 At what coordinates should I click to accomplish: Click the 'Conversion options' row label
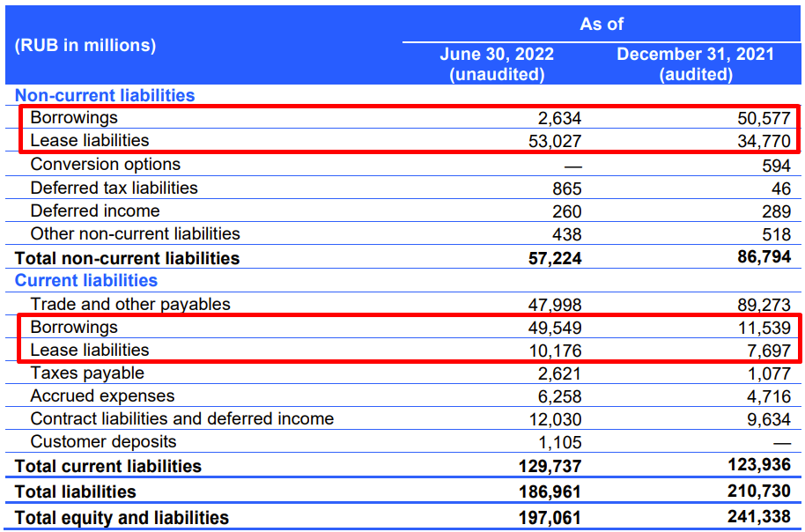pos(105,165)
